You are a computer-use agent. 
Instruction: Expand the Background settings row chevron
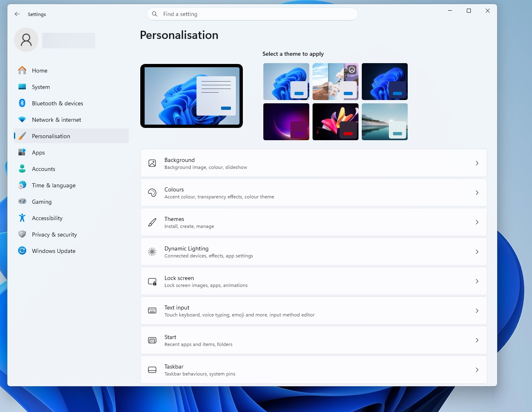477,163
